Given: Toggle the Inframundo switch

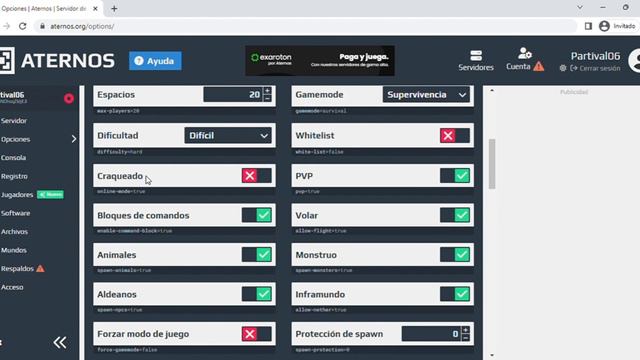Looking at the screenshot, I should click(455, 294).
